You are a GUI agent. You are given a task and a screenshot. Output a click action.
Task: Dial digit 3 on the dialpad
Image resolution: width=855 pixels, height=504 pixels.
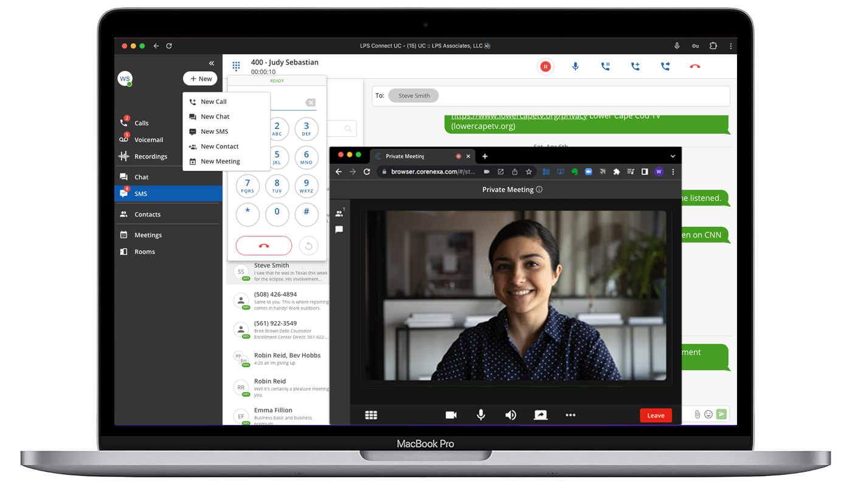[x=306, y=129]
